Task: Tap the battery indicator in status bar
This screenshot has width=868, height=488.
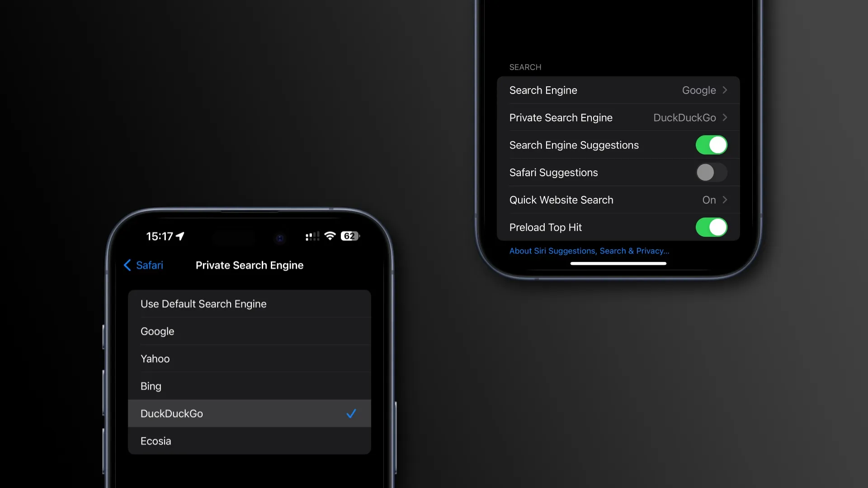Action: coord(349,237)
